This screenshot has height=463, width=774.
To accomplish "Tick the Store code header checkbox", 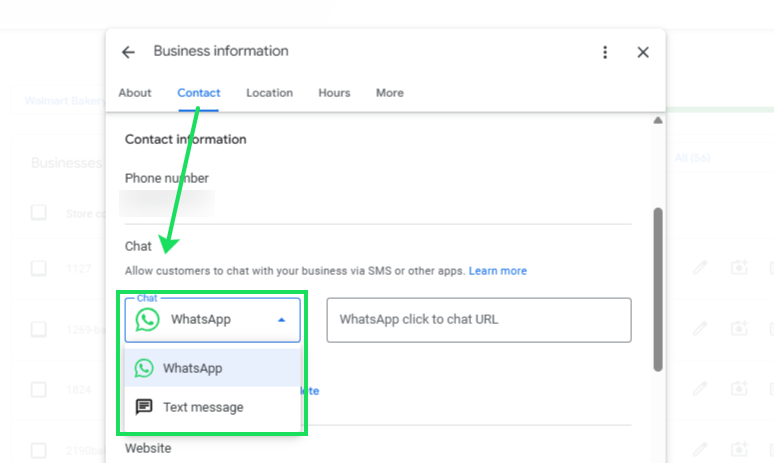I will [x=39, y=213].
